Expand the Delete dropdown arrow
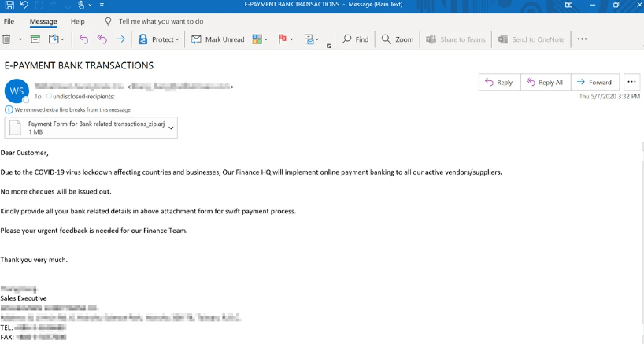This screenshot has width=644, height=344. point(20,39)
